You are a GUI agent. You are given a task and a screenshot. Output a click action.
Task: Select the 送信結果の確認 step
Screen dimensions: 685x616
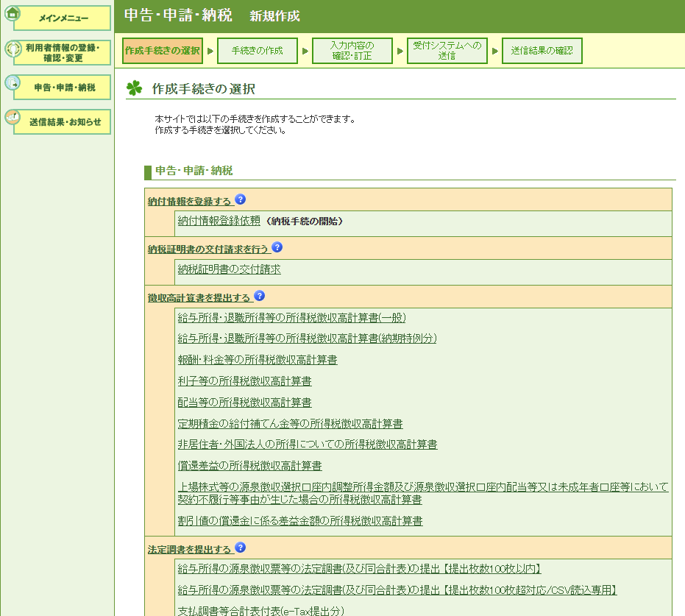pyautogui.click(x=542, y=51)
